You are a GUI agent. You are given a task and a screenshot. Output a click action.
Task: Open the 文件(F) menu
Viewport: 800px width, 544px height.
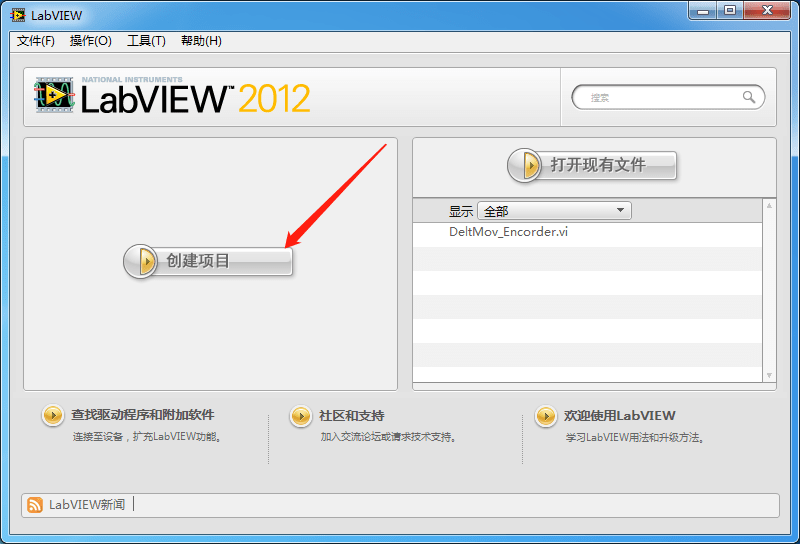[x=36, y=41]
